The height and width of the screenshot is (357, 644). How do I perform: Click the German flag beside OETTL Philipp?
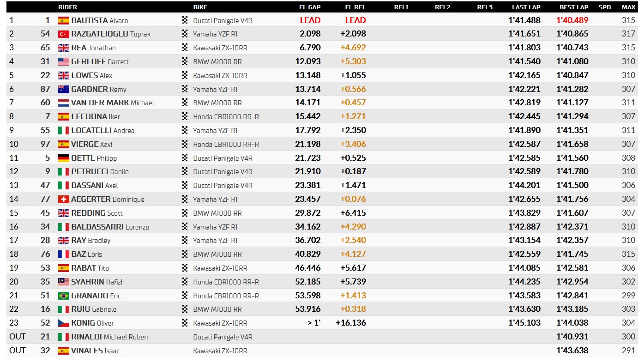pos(64,158)
